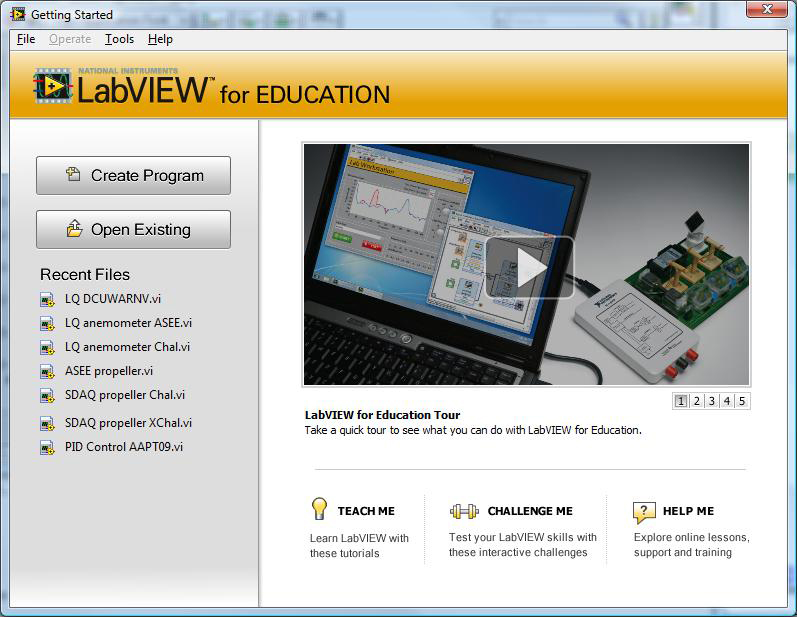Switch to slide 5 in the tour pager
The height and width of the screenshot is (617, 797).
coord(742,401)
